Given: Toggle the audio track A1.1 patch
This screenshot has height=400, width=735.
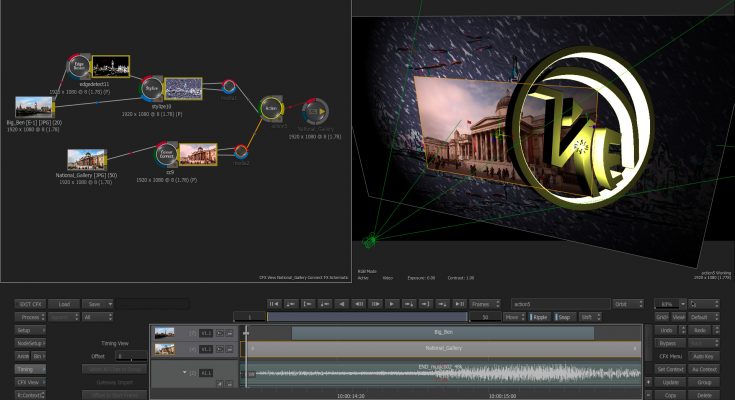Looking at the screenshot, I should coord(206,373).
